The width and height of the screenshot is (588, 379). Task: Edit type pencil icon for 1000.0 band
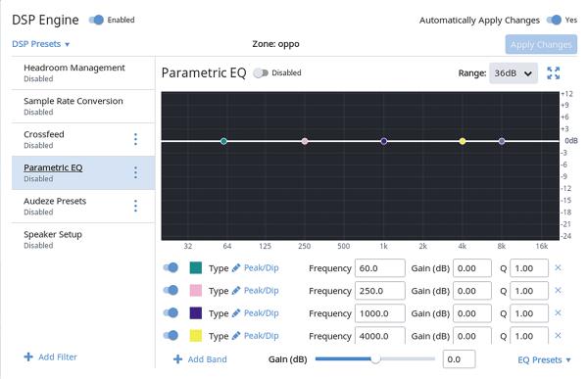pyautogui.click(x=236, y=312)
